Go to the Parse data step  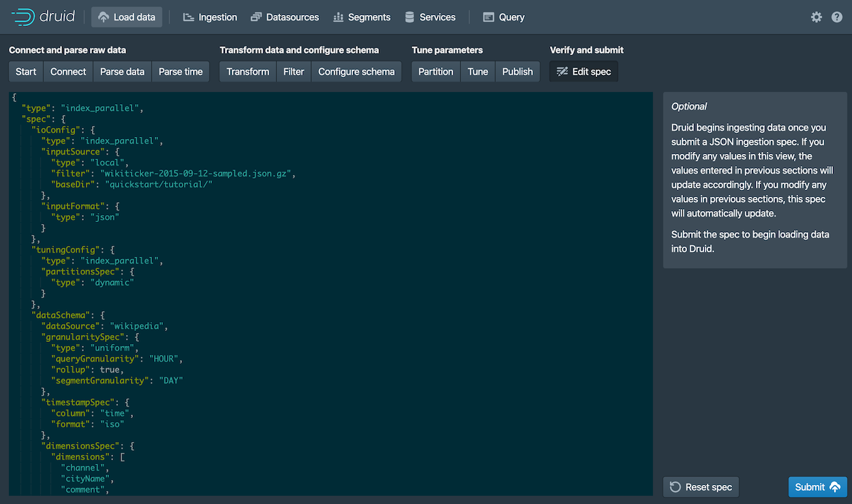coord(122,71)
